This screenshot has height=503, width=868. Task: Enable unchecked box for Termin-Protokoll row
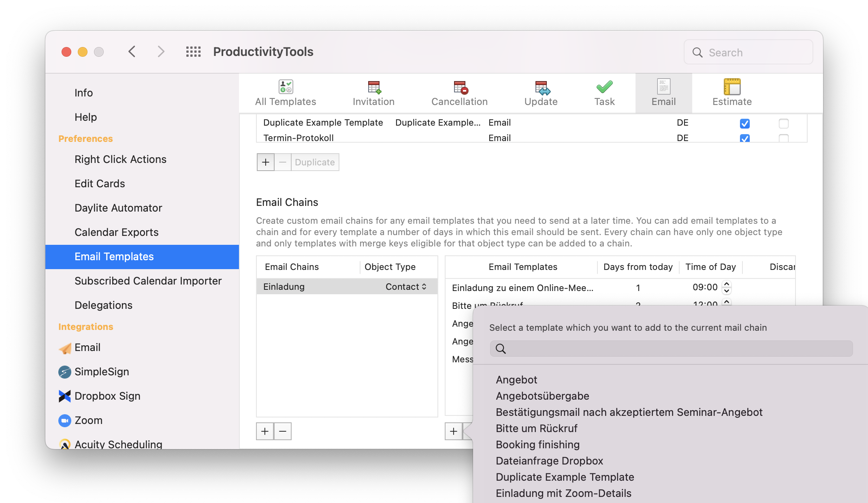(784, 138)
